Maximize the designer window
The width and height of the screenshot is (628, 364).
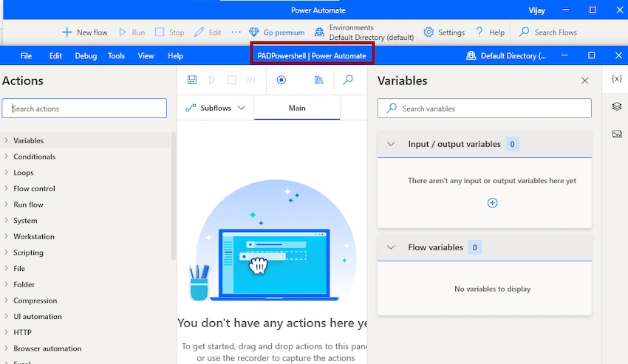[592, 55]
